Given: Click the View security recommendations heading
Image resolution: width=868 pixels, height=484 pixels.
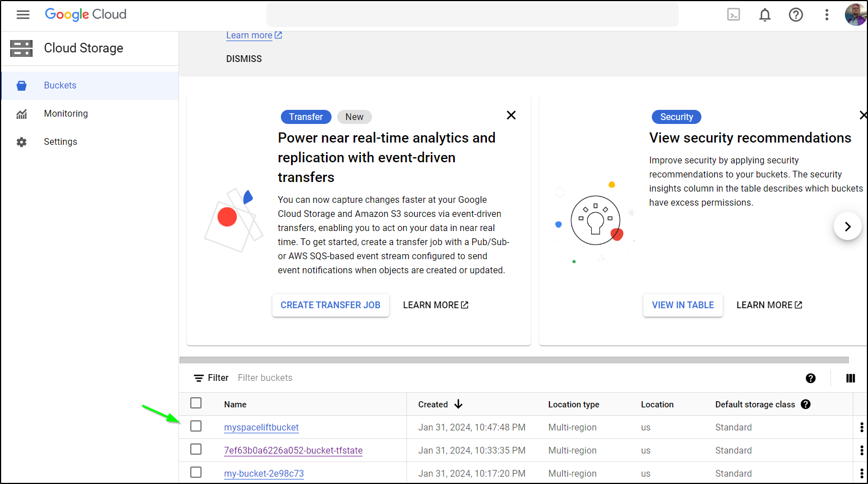Looking at the screenshot, I should click(x=750, y=138).
